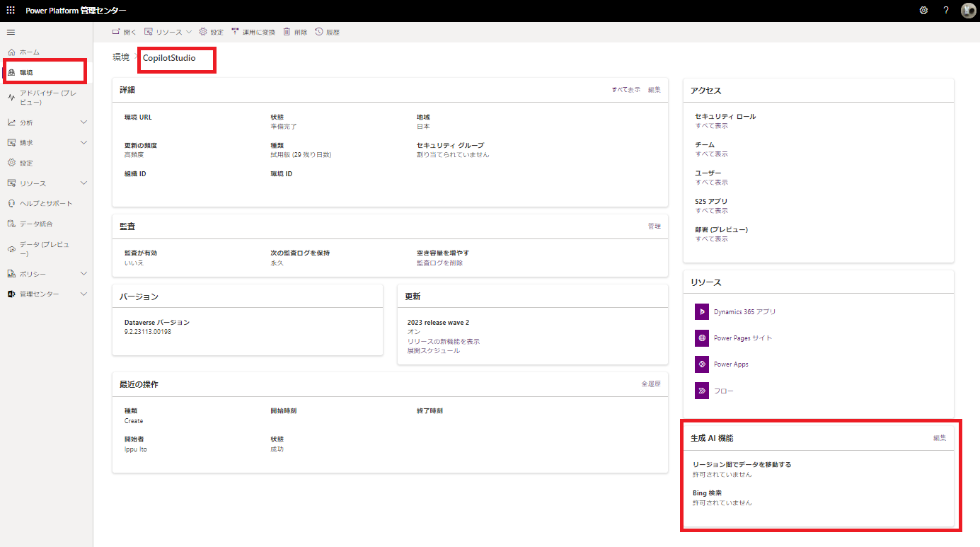The image size is (980, 547).
Task: Collapse the sidebar with the hamburger icon
Action: (x=11, y=32)
